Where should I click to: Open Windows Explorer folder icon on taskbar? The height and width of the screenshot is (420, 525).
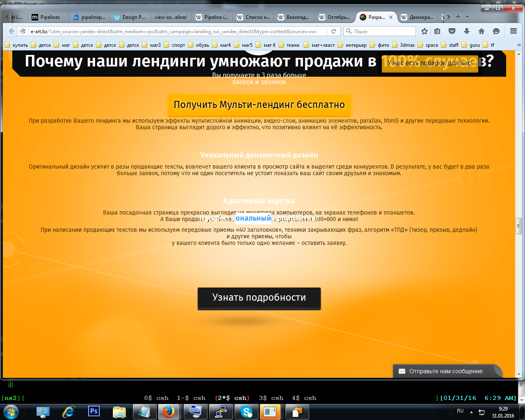tap(119, 412)
